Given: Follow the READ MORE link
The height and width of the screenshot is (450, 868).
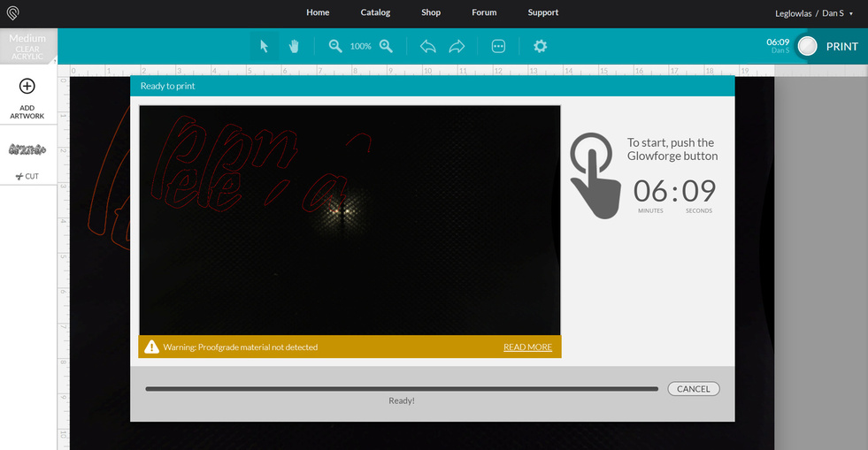Looking at the screenshot, I should 527,347.
